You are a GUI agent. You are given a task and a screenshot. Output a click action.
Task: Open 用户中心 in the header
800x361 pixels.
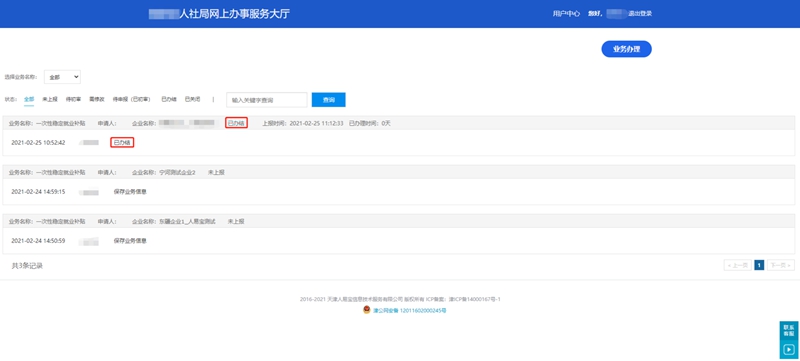566,14
